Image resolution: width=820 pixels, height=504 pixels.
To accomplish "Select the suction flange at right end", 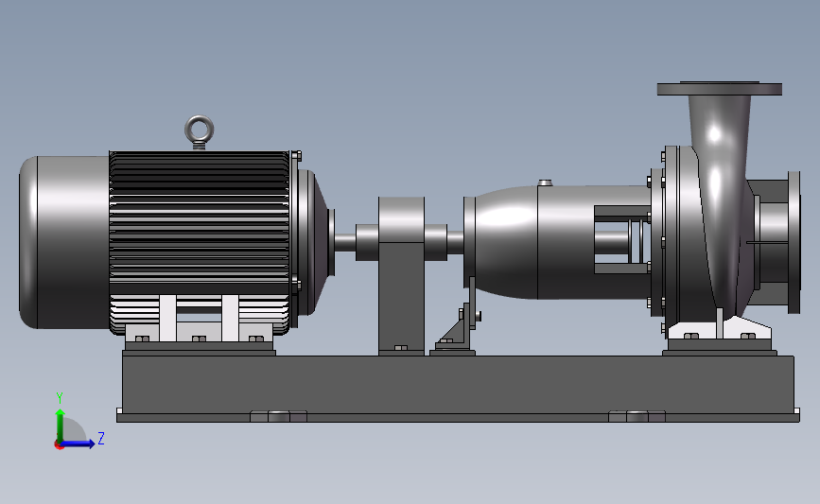I will pos(794,242).
